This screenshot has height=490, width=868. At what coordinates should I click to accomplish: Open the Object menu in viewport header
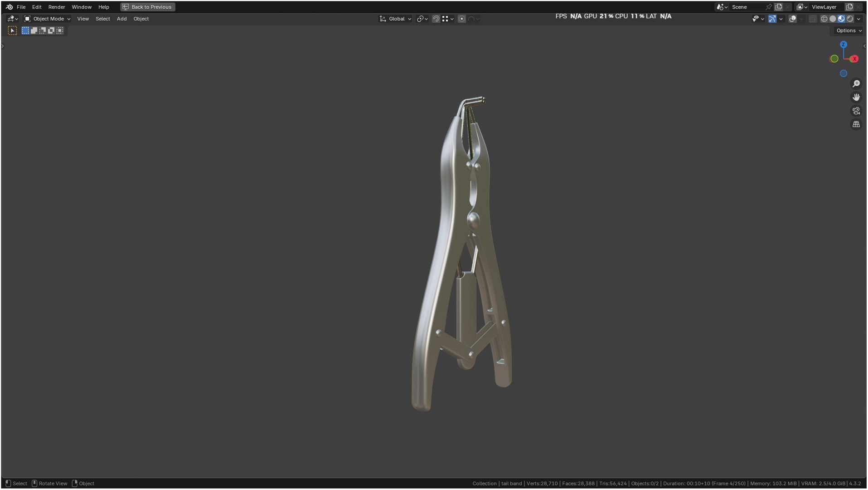pos(141,19)
